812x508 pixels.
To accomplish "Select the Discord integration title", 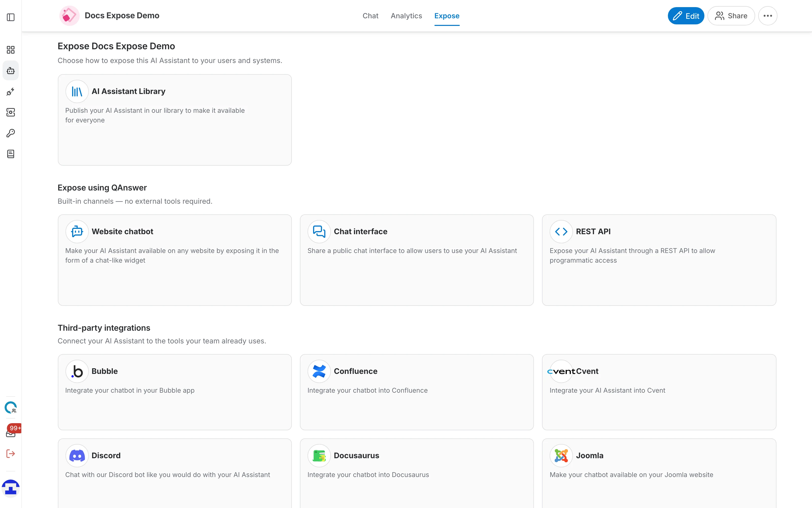I will click(x=106, y=456).
